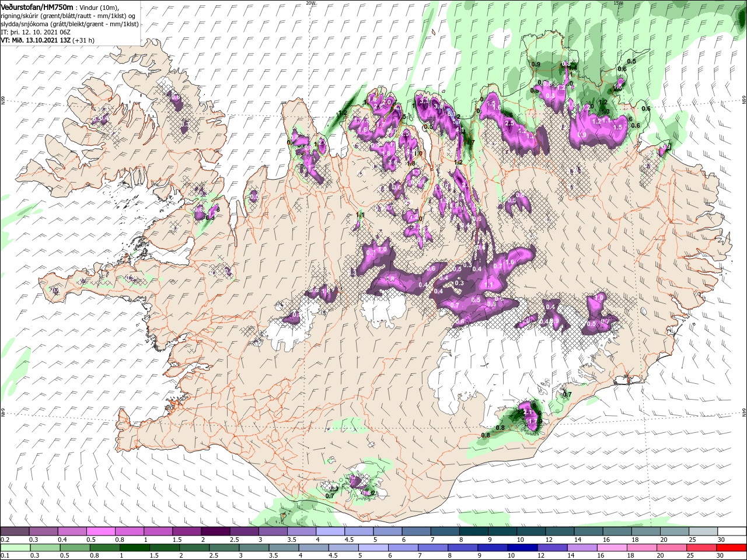The width and height of the screenshot is (747, 560).
Task: Pick the snow legend swatch from 12 to 14
Action: 559,531
